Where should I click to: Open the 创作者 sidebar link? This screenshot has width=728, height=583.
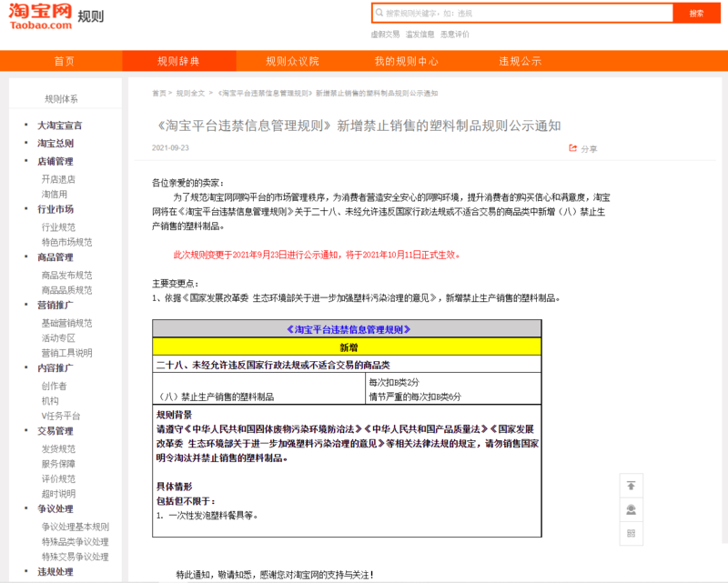point(55,386)
